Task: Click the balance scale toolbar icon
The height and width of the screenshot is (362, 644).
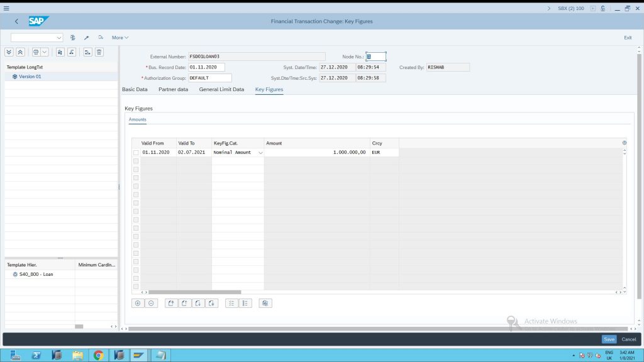Action: click(x=73, y=37)
